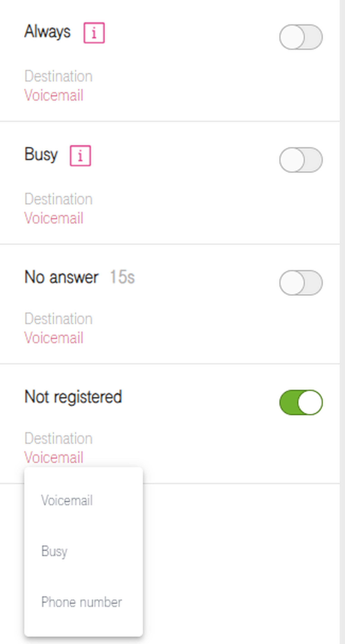Screen dimensions: 345x644
Task: Pick Phone number from the destination menu
Action: coord(81,602)
